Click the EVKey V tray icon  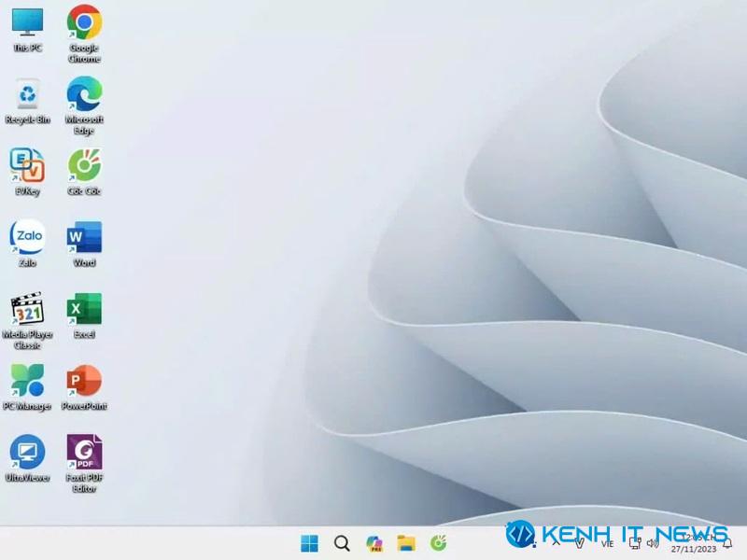click(x=579, y=543)
